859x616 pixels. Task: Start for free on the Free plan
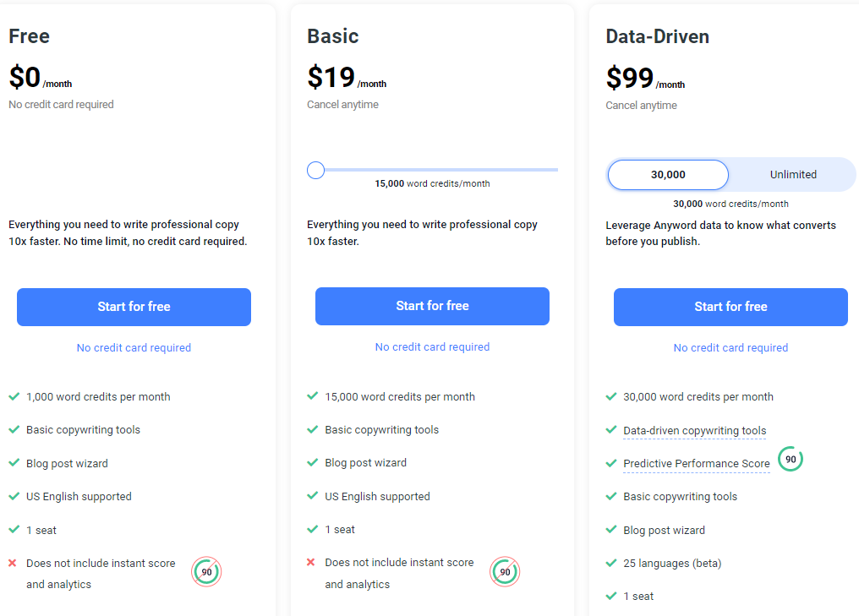pyautogui.click(x=134, y=308)
